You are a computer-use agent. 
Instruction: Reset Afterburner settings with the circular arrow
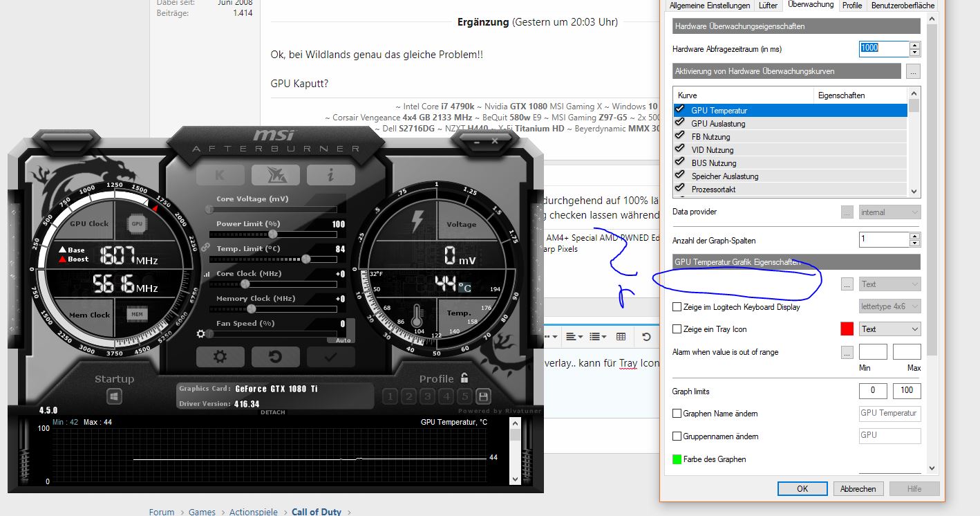(x=276, y=356)
